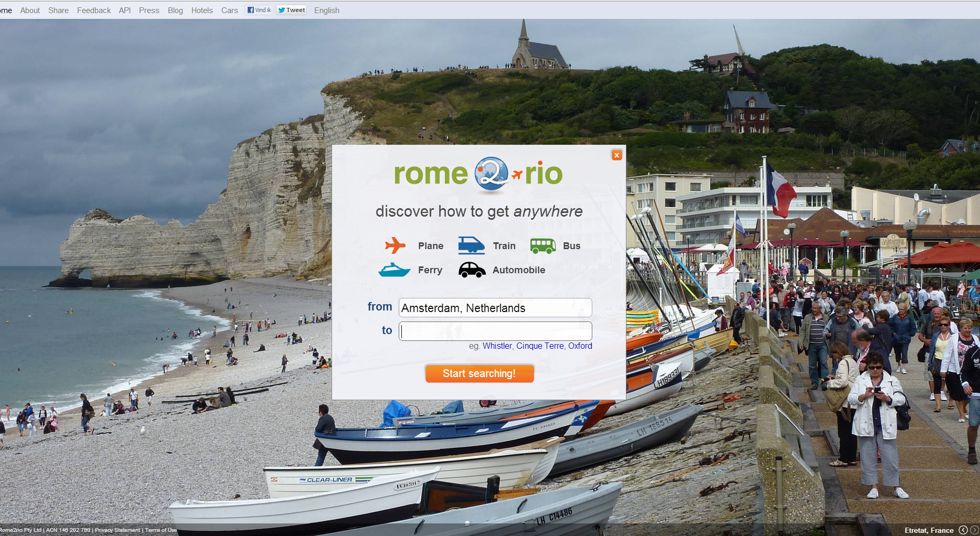Click the Ferry label text
This screenshot has height=536, width=980.
[430, 270]
